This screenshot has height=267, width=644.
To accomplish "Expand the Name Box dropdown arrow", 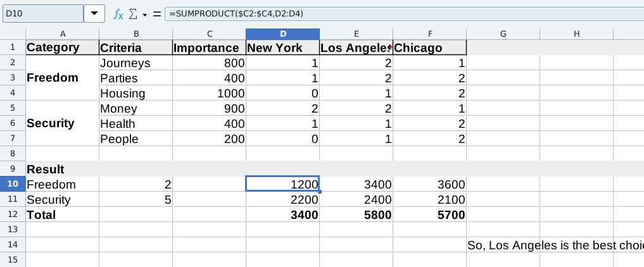I will 94,13.
